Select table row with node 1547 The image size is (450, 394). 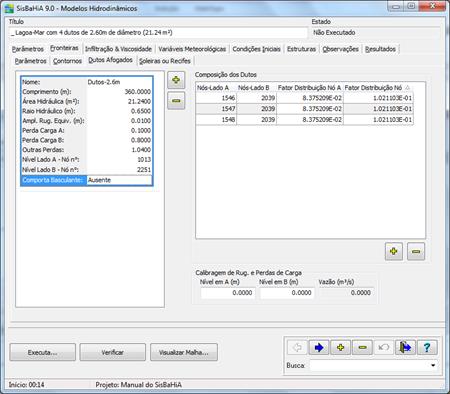click(304, 109)
